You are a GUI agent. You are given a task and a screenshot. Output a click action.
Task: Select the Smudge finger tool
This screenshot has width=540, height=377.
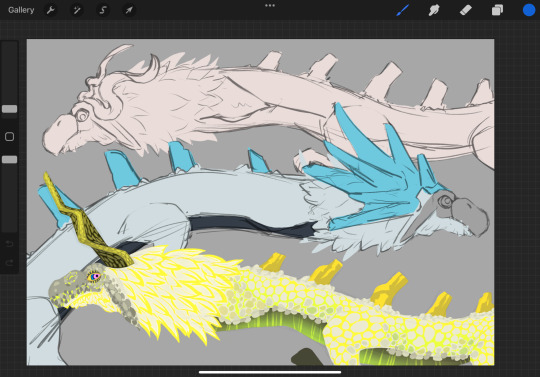(x=434, y=10)
